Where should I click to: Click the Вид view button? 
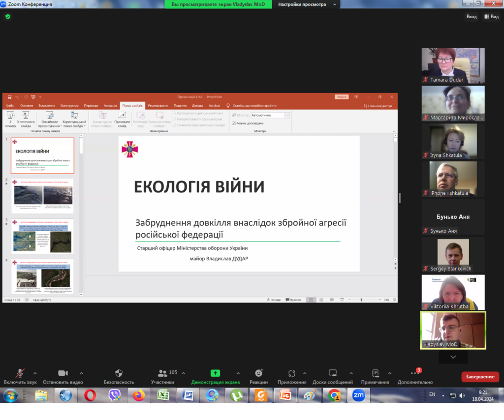[x=491, y=16]
